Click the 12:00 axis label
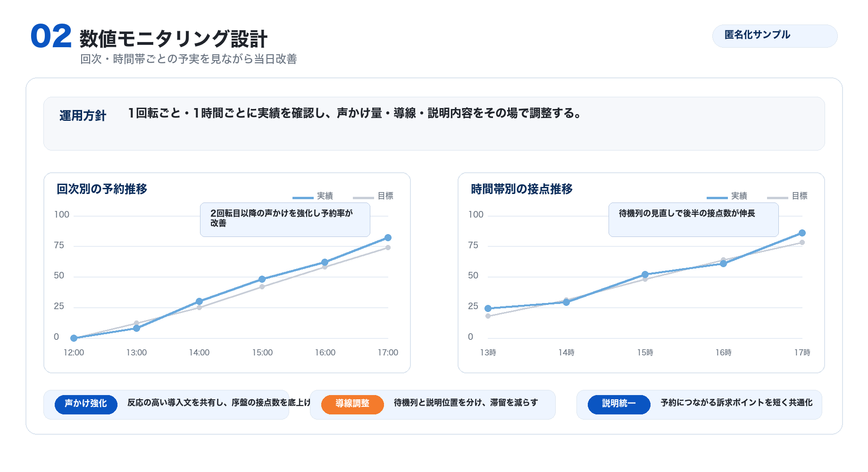The width and height of the screenshot is (868, 472). click(x=74, y=353)
